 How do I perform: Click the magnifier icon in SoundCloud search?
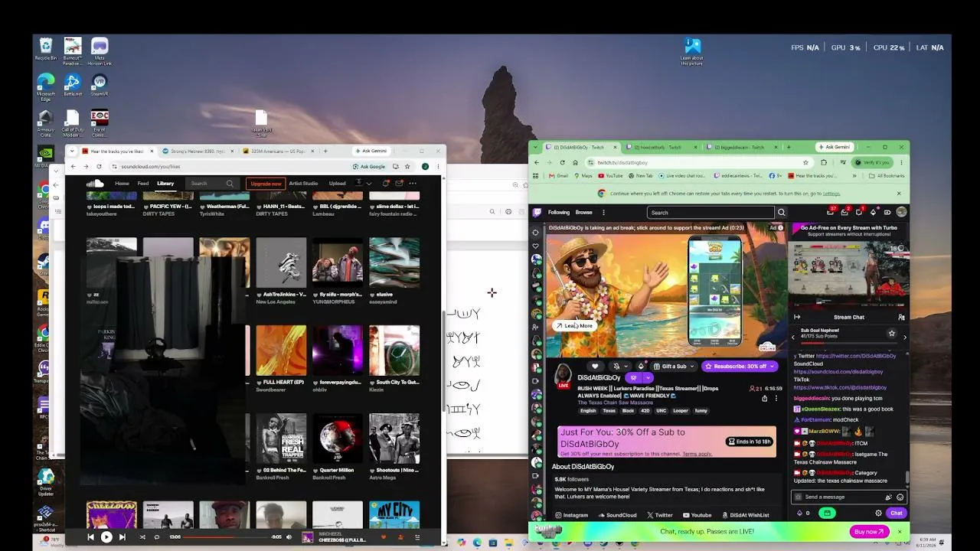pyautogui.click(x=230, y=184)
